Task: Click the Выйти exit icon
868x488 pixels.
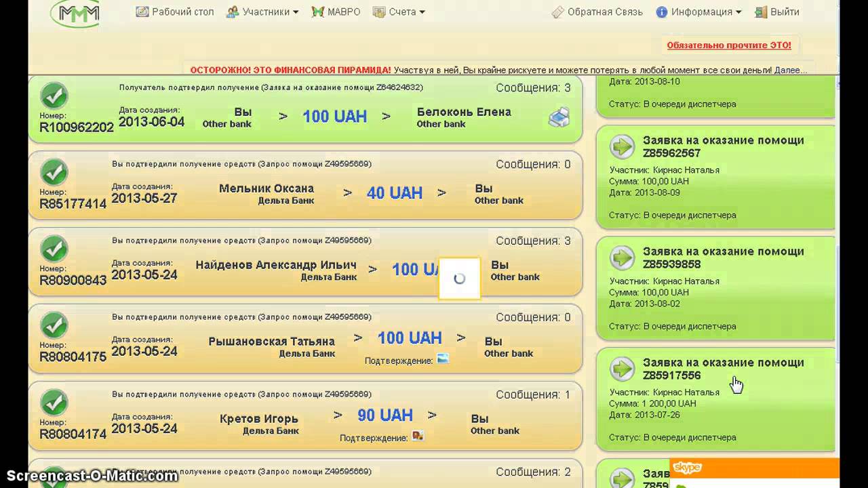Action: (761, 12)
